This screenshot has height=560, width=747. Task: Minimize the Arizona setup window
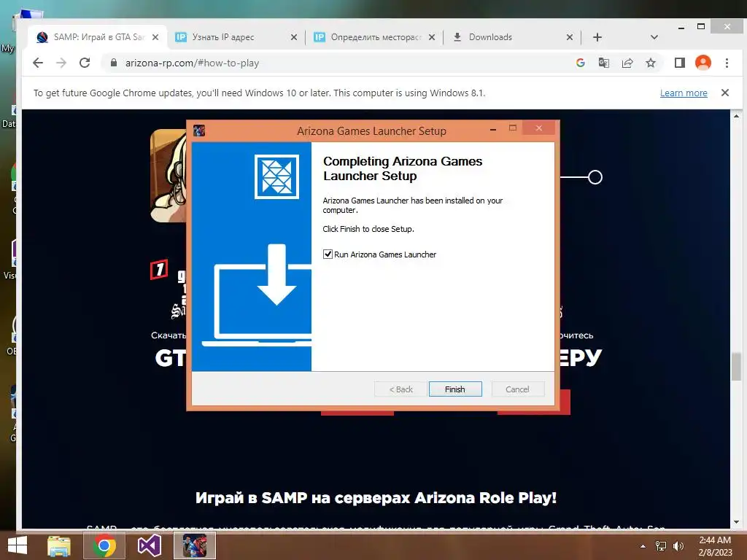coord(493,128)
